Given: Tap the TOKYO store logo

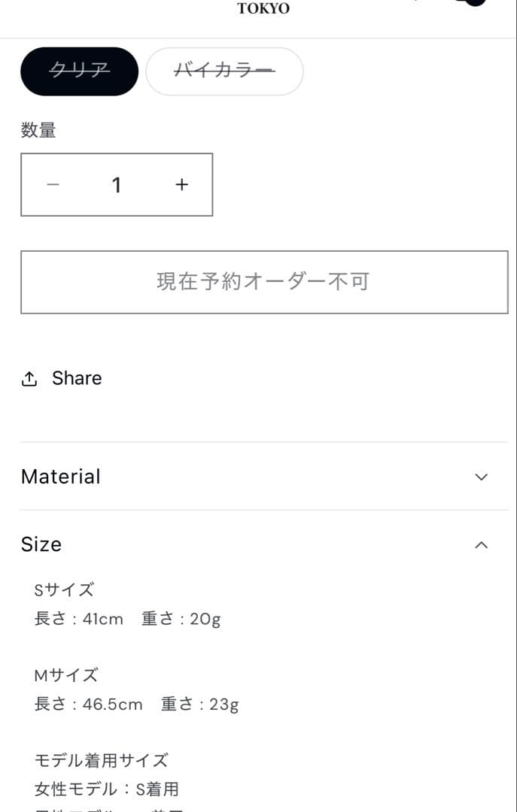Looking at the screenshot, I should [263, 8].
